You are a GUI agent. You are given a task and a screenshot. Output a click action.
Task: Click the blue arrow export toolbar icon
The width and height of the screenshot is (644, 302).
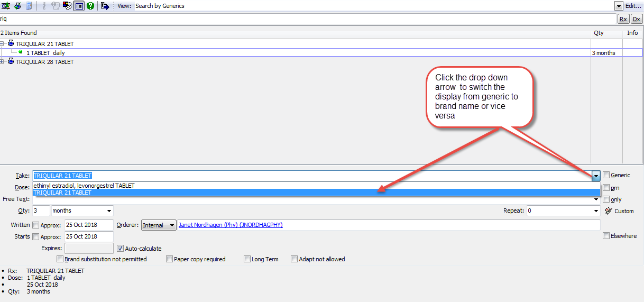[x=105, y=6]
